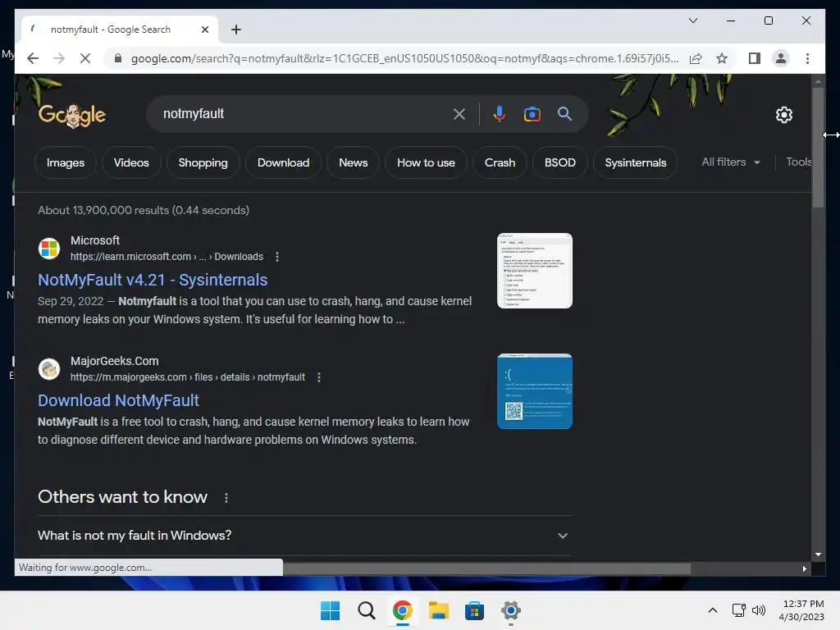840x630 pixels.
Task: Open the Download NotMyFault MajorGeeks link
Action: point(118,400)
